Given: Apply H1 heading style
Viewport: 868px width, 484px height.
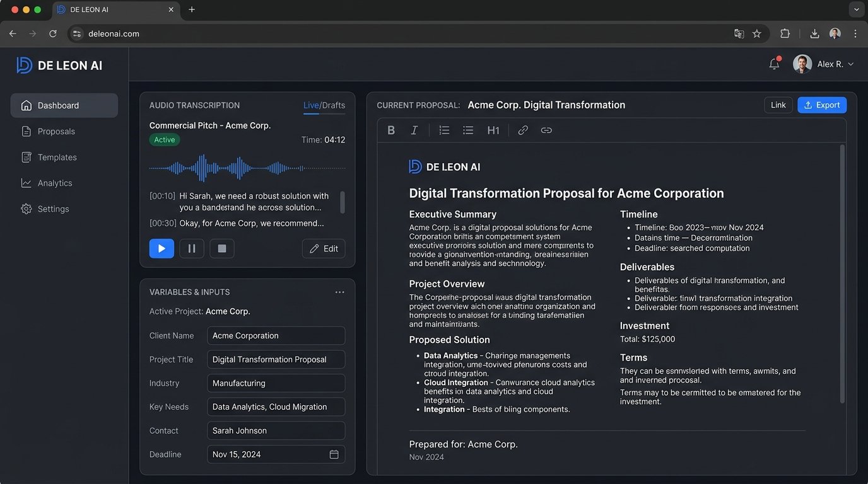Looking at the screenshot, I should click(493, 130).
